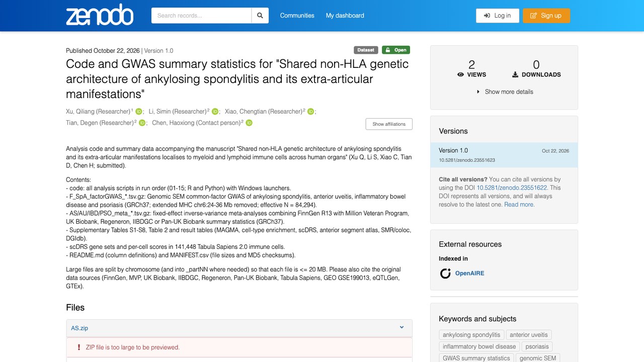This screenshot has height=362, width=644.
Task: Open ORCID icon for Li, Simin
Action: 215,112
